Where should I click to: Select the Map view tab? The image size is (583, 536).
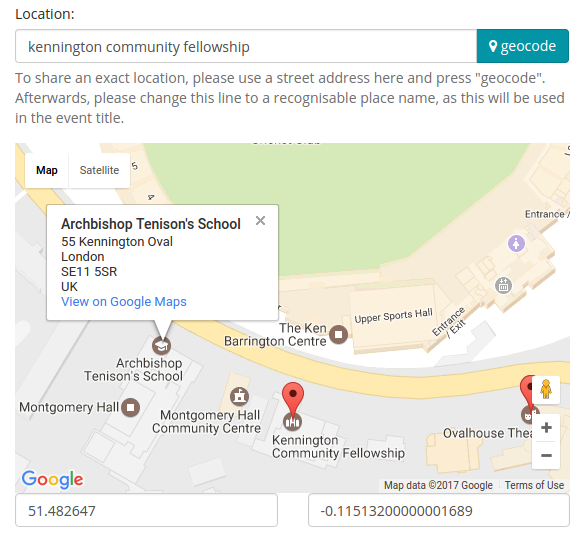[x=47, y=170]
